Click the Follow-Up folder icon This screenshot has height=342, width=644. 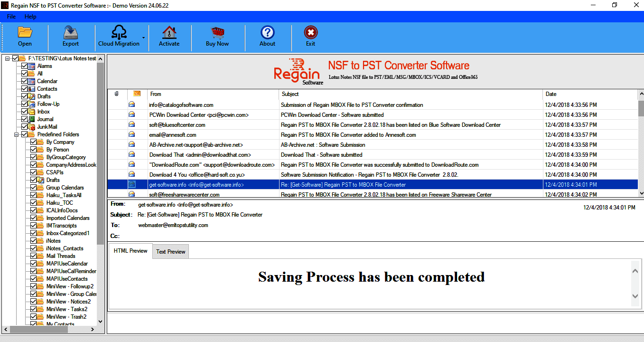click(x=32, y=104)
